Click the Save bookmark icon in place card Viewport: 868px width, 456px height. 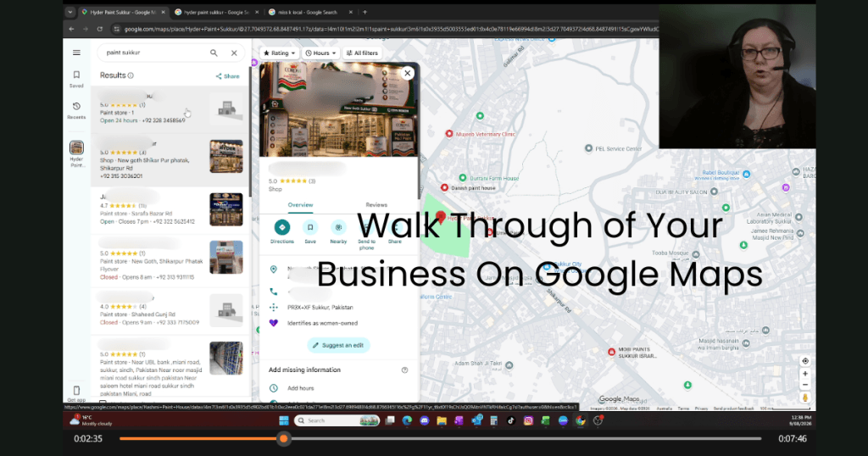pos(310,227)
